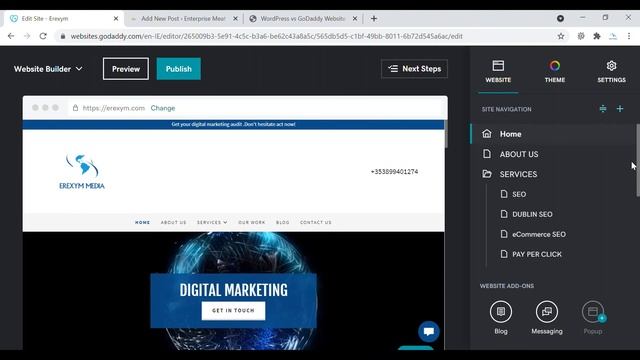
Task: Open the Website panel icon
Action: point(498,66)
